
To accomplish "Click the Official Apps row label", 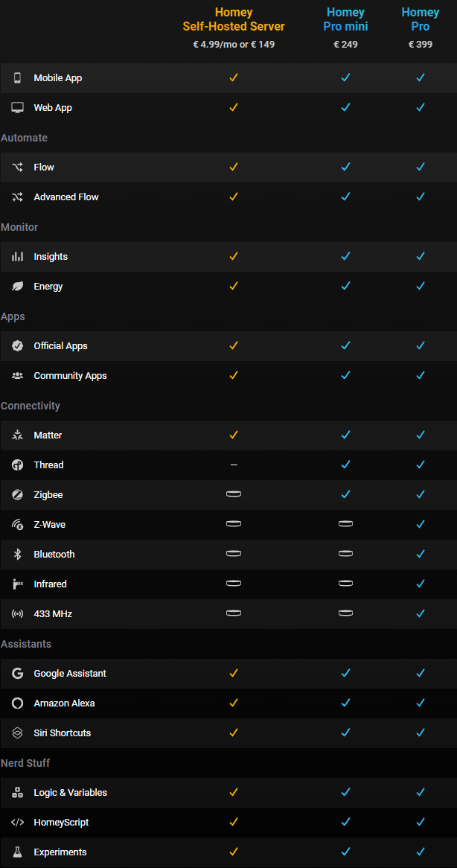I will click(60, 346).
